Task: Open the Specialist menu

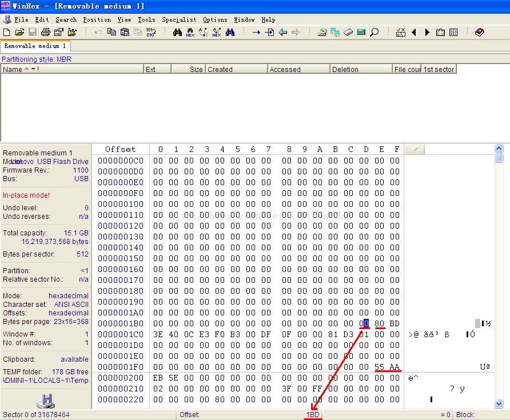Action: click(x=179, y=19)
